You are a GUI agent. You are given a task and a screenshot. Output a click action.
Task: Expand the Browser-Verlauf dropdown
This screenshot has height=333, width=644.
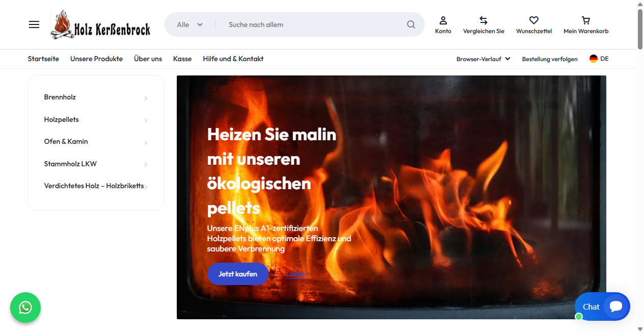(483, 59)
